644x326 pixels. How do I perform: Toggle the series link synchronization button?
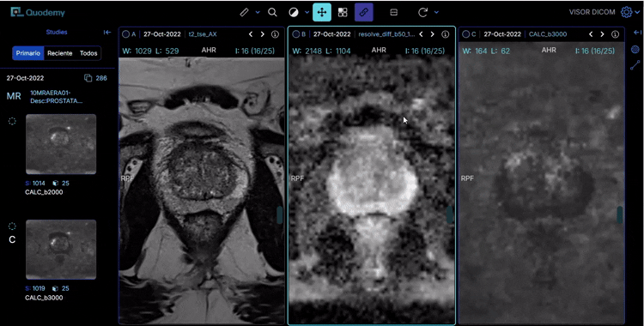364,12
